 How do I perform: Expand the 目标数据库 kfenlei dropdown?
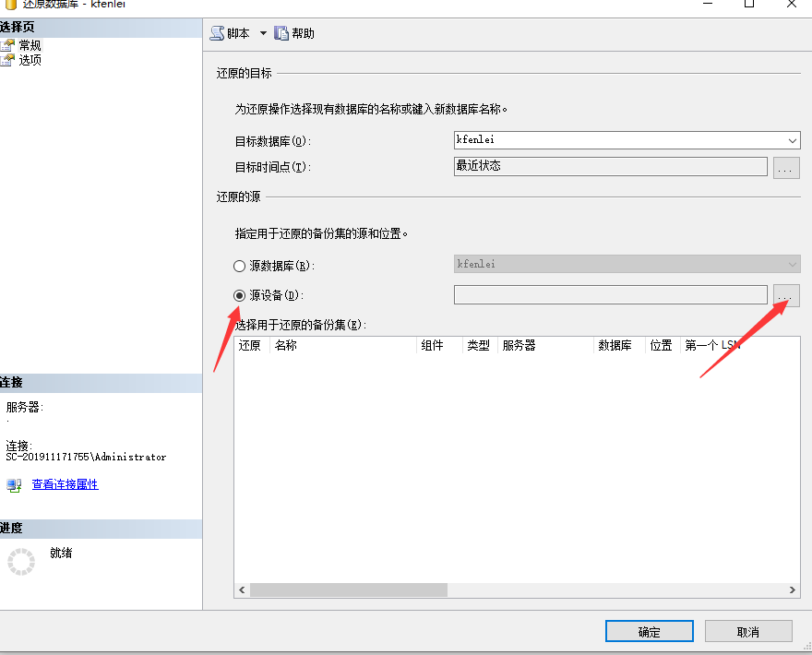793,140
